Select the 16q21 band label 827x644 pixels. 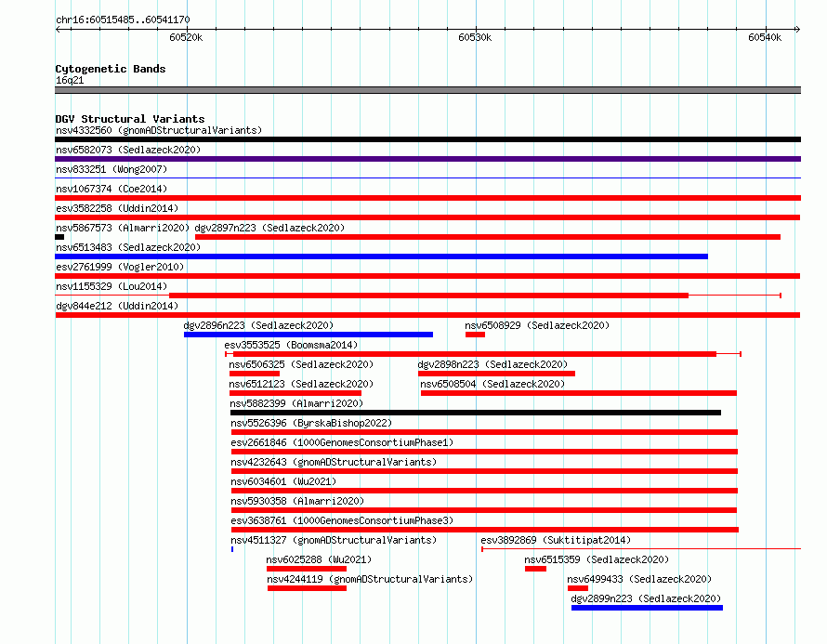(x=70, y=80)
